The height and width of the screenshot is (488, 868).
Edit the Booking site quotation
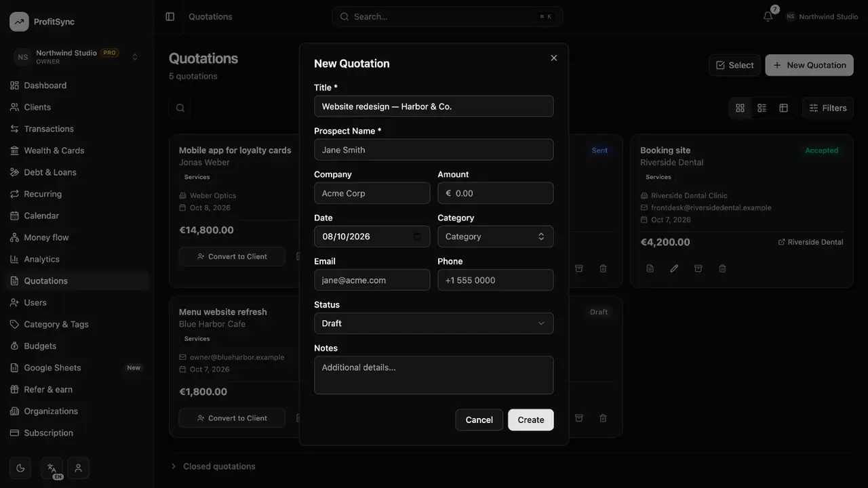(x=674, y=268)
